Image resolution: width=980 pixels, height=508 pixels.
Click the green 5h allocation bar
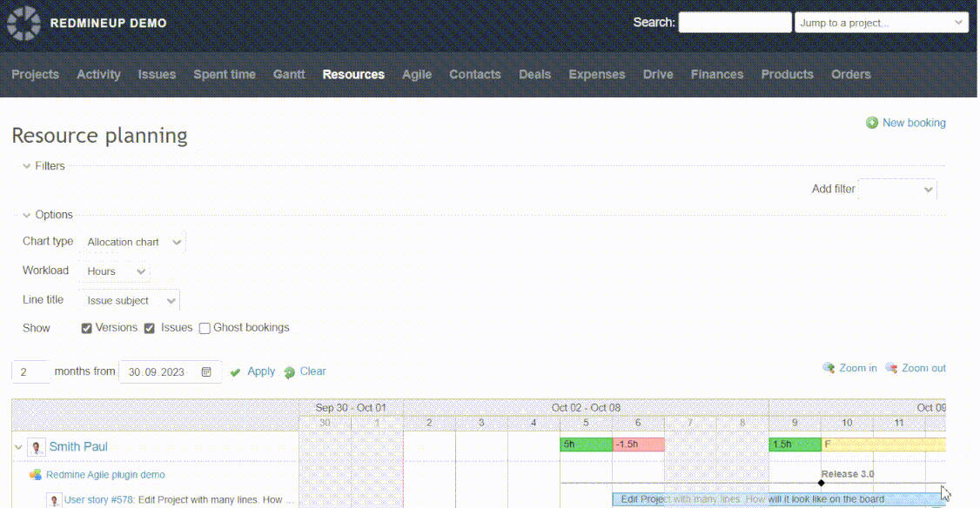point(586,444)
